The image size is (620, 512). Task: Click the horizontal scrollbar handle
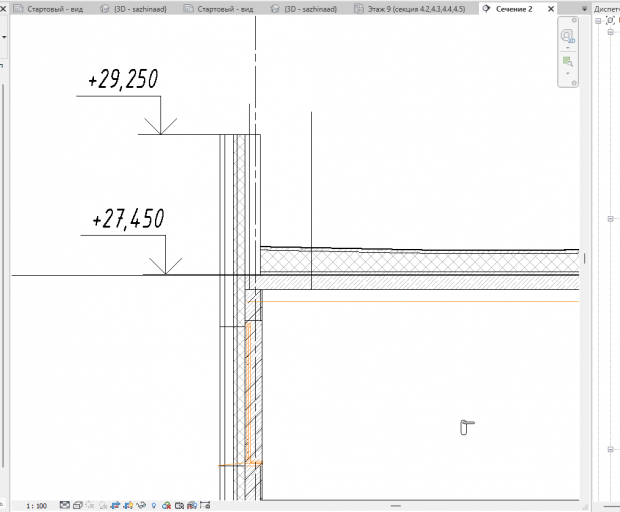(395, 506)
